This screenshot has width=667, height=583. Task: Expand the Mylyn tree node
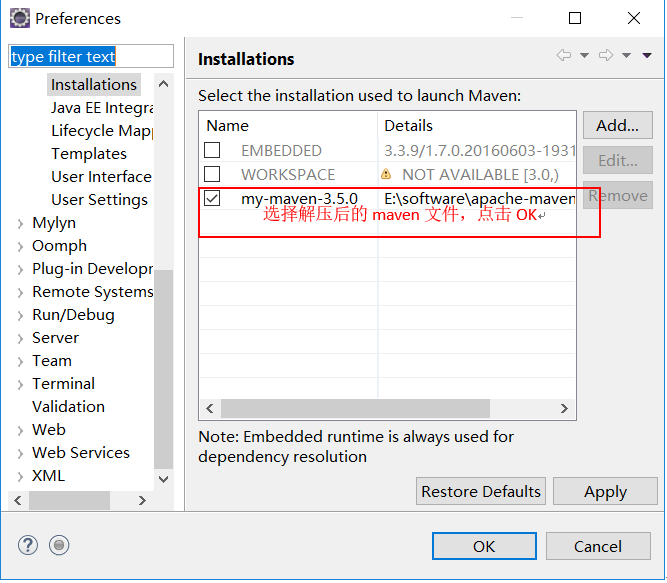[x=20, y=224]
